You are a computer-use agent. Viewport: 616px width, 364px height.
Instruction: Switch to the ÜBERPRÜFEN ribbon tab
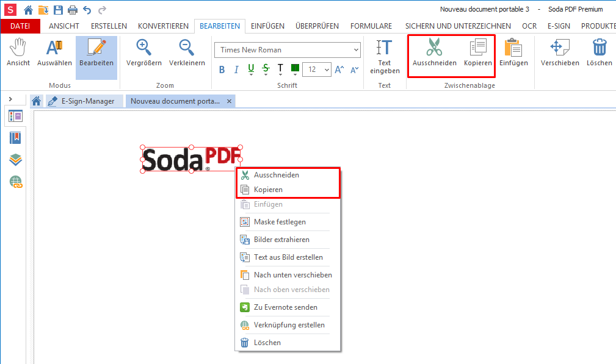(317, 26)
